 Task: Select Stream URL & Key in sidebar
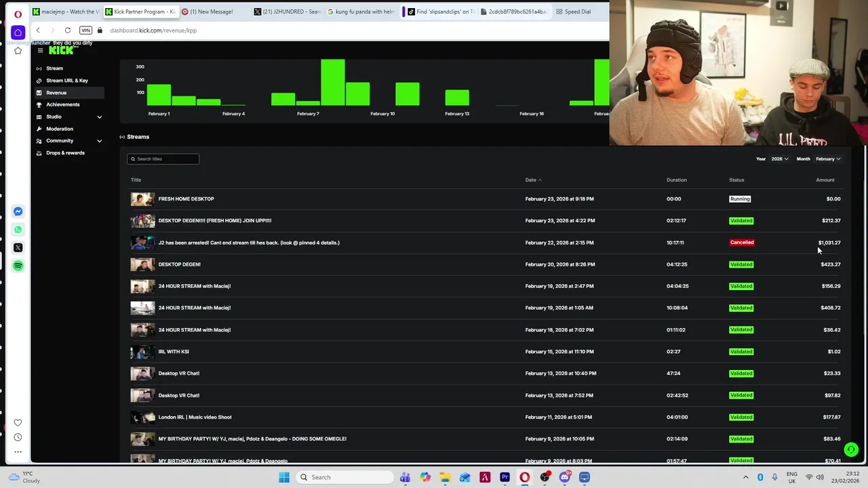coord(68,81)
